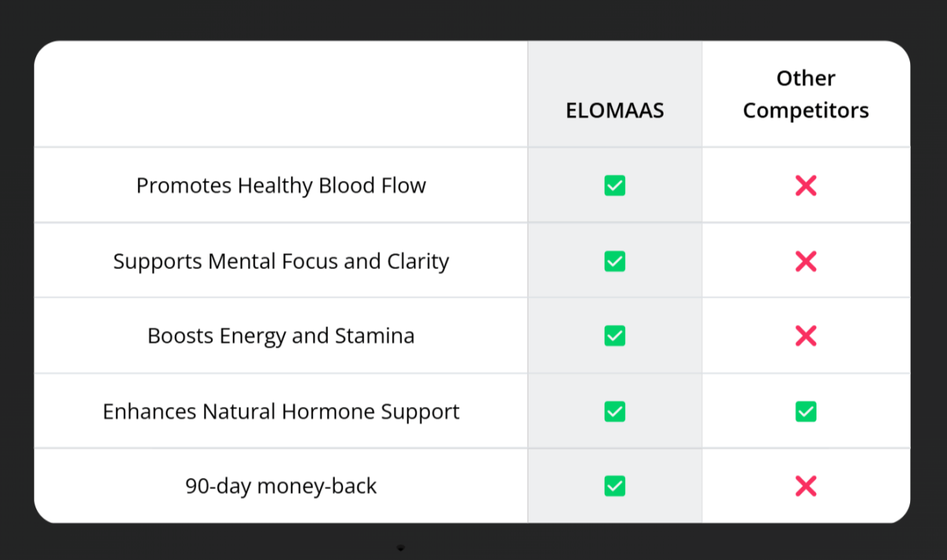The height and width of the screenshot is (560, 947).
Task: Click ELOMAAS check for Mental Focus and Clarity
Action: click(614, 261)
